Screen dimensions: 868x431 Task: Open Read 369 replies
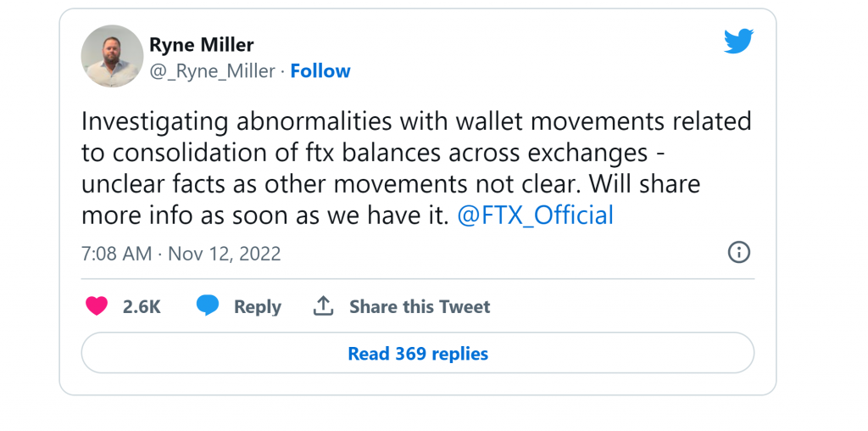pyautogui.click(x=418, y=353)
